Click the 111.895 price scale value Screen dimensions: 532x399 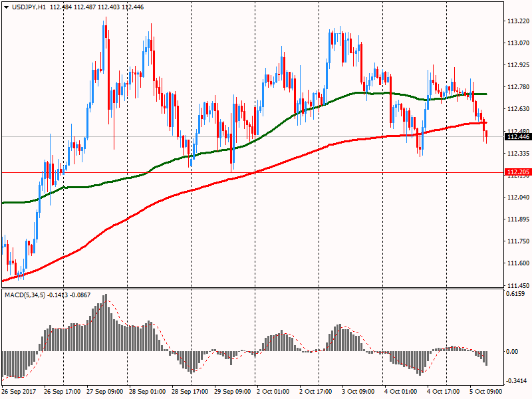pos(518,219)
